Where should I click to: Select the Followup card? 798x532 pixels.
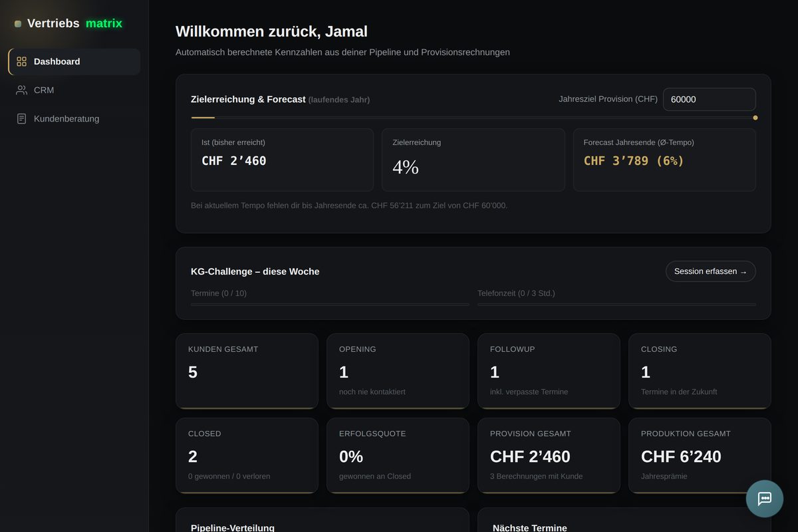pos(549,371)
